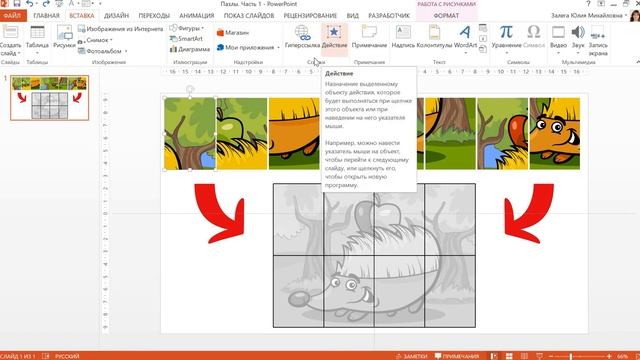Select slide 1 thumbnail in the panel
640x360 pixels.
49,98
